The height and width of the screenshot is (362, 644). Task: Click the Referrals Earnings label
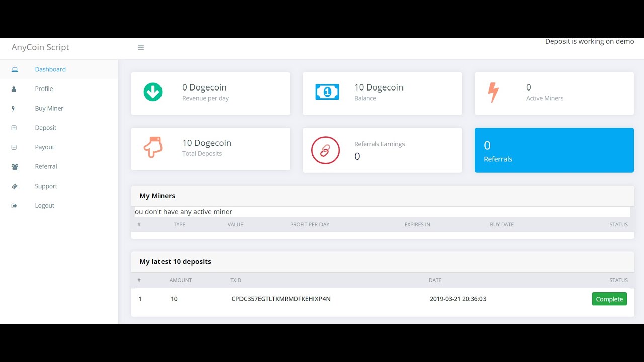click(379, 144)
